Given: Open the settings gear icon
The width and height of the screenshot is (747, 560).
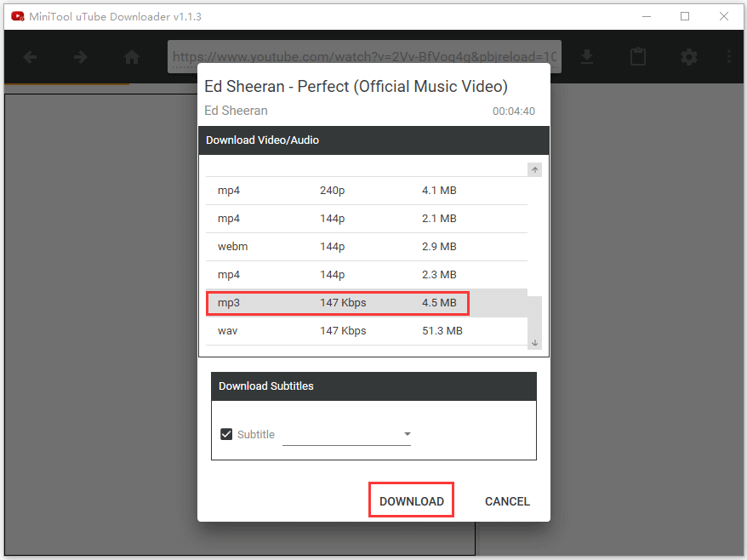Looking at the screenshot, I should click(689, 57).
